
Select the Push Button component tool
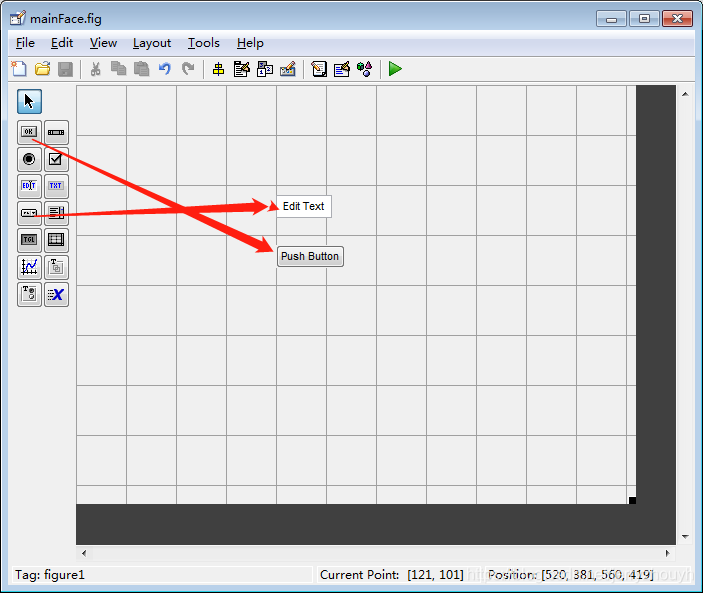pos(29,132)
